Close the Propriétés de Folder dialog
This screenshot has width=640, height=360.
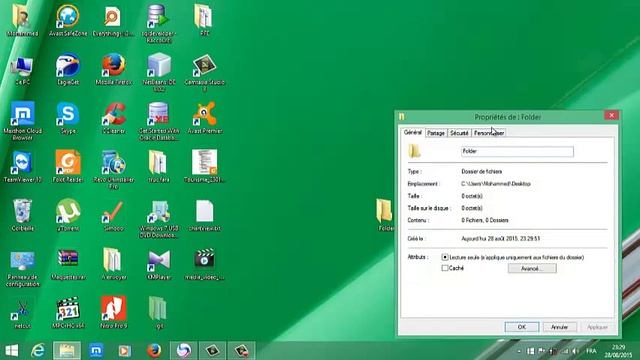point(611,116)
